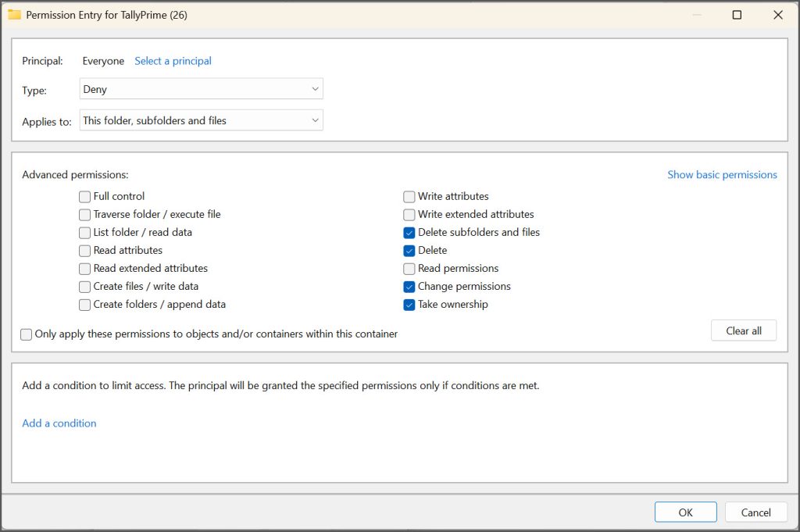Enable the Write attributes permission
This screenshot has height=532, width=800.
point(409,196)
